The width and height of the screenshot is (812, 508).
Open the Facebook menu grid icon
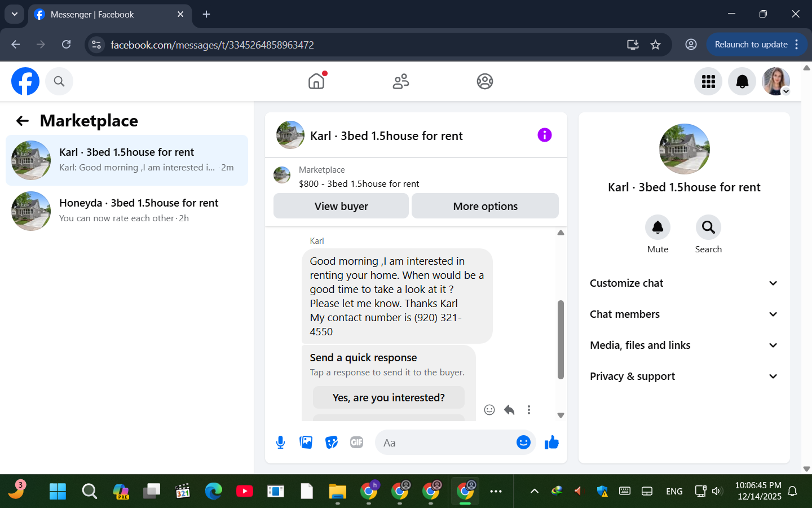708,81
